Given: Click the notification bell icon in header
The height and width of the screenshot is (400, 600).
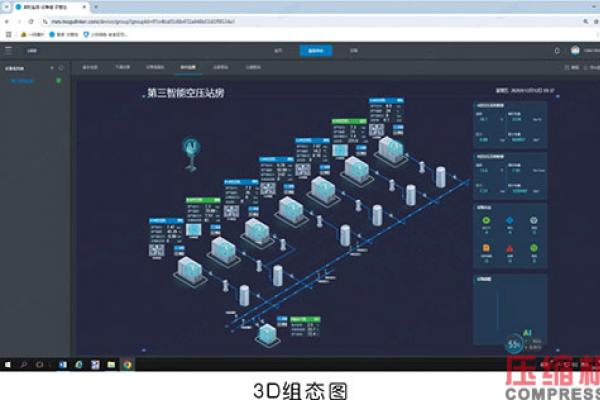Looking at the screenshot, I should click(x=557, y=50).
